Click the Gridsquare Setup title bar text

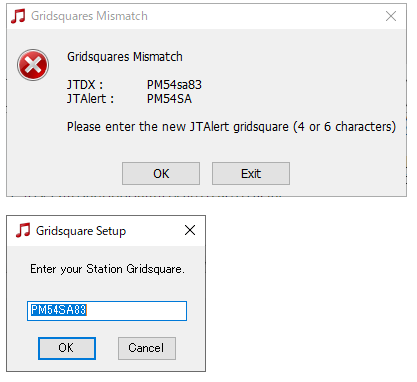[x=81, y=231]
